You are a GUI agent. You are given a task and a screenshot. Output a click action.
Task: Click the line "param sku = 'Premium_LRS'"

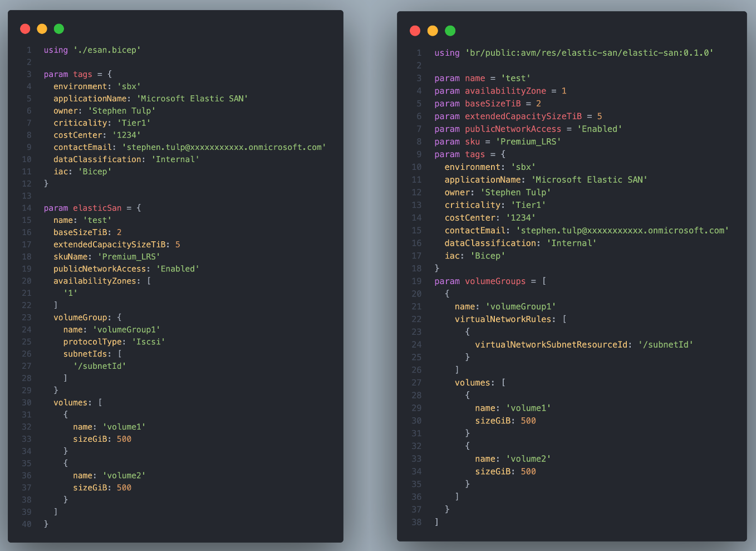click(x=498, y=142)
